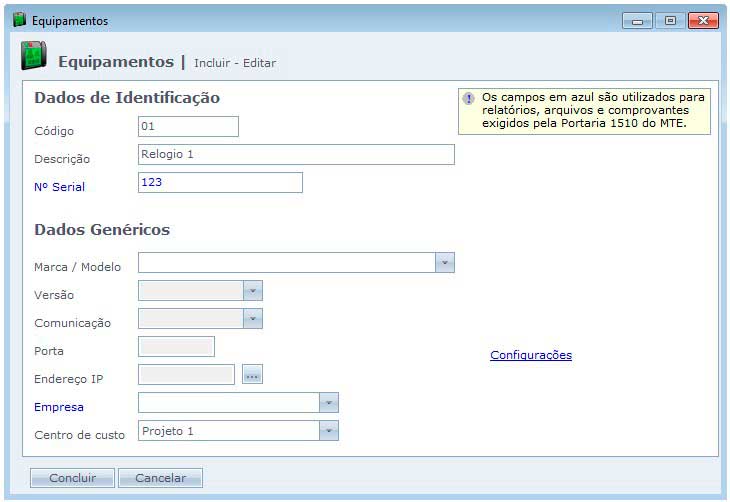Click the green Equipamentos header icon

click(34, 58)
